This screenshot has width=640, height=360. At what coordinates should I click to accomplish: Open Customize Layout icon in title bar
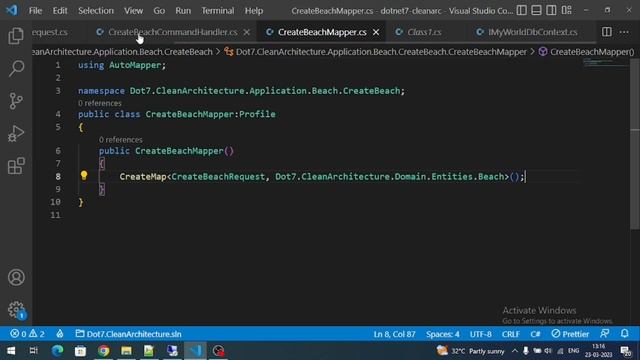(566, 10)
